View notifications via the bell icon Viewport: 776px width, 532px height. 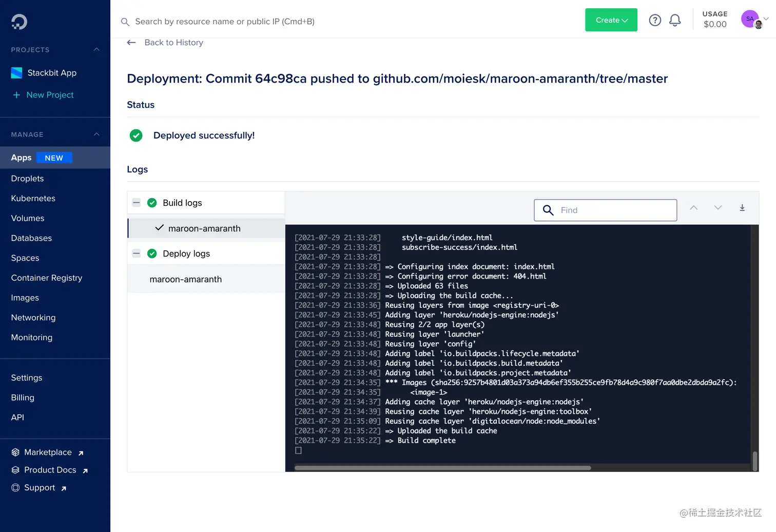click(x=675, y=19)
